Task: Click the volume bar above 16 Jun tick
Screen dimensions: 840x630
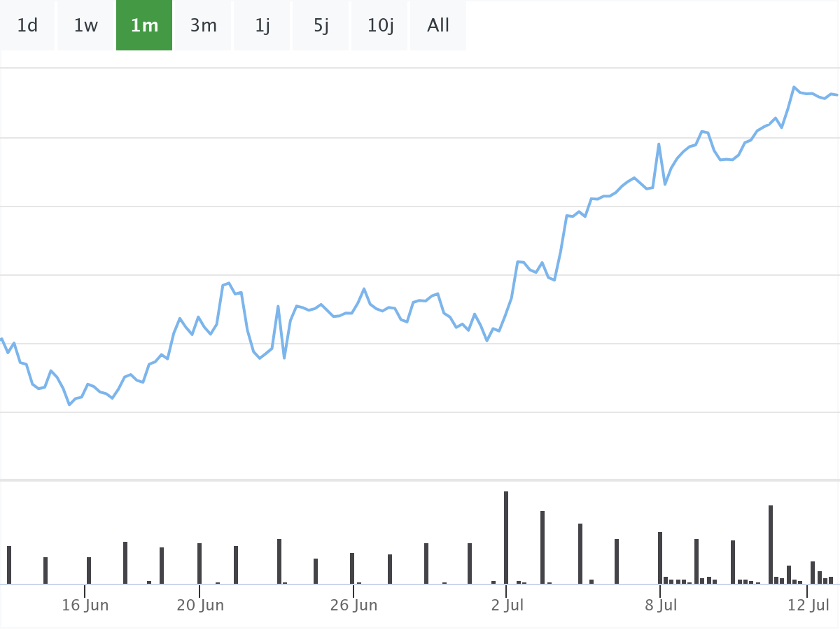Action: (89, 570)
